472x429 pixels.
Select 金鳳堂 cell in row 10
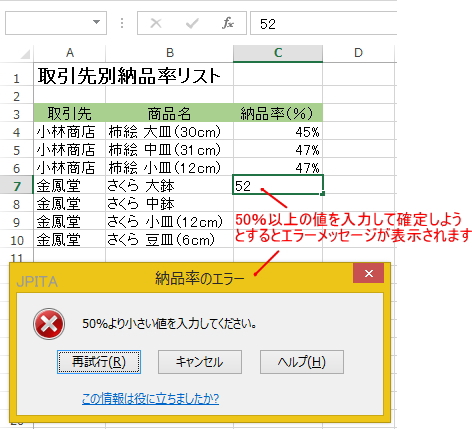pyautogui.click(x=70, y=239)
